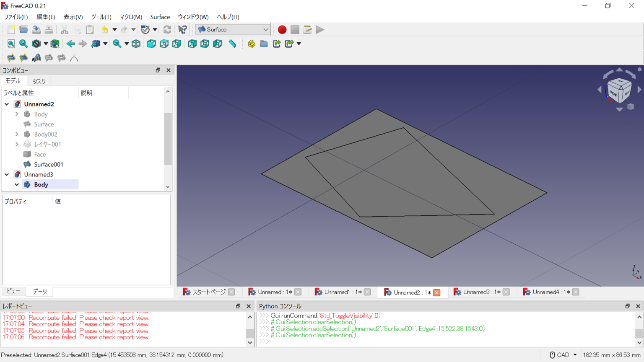
Task: Select the Blend Curve tool
Action: point(74,58)
